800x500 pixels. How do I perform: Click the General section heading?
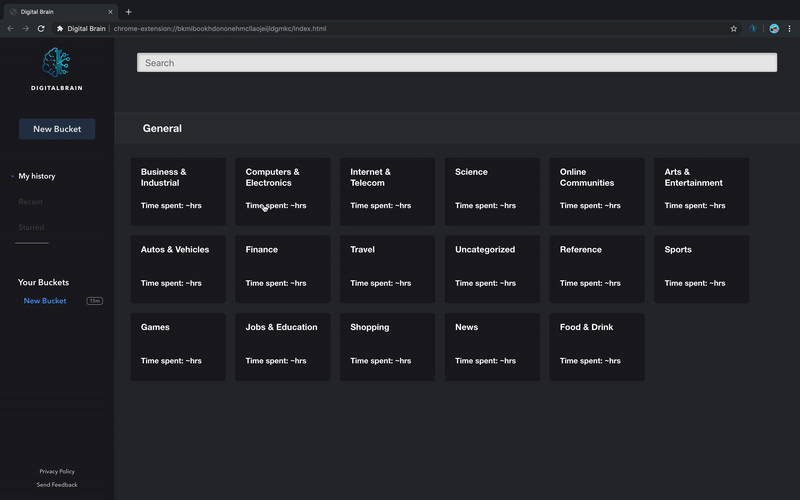point(162,128)
